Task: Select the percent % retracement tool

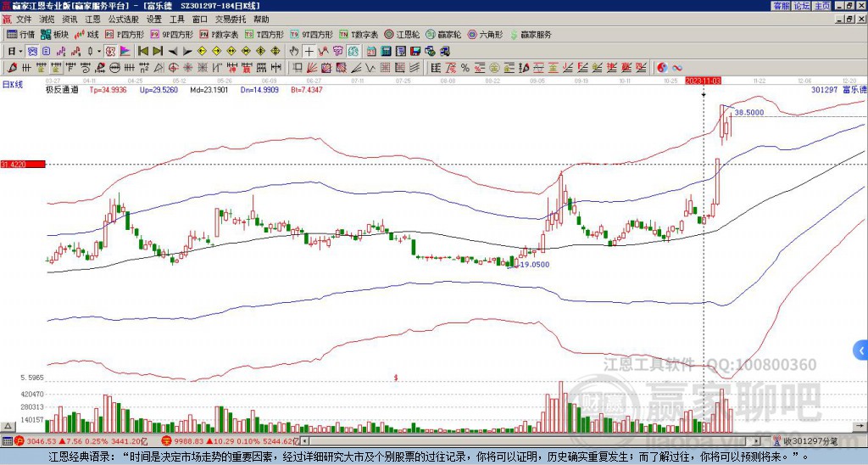Action: [x=465, y=68]
